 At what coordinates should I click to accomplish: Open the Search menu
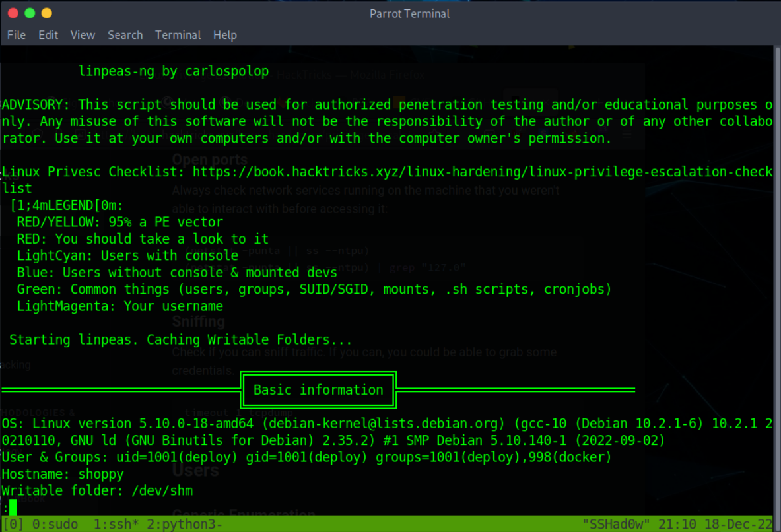tap(125, 35)
